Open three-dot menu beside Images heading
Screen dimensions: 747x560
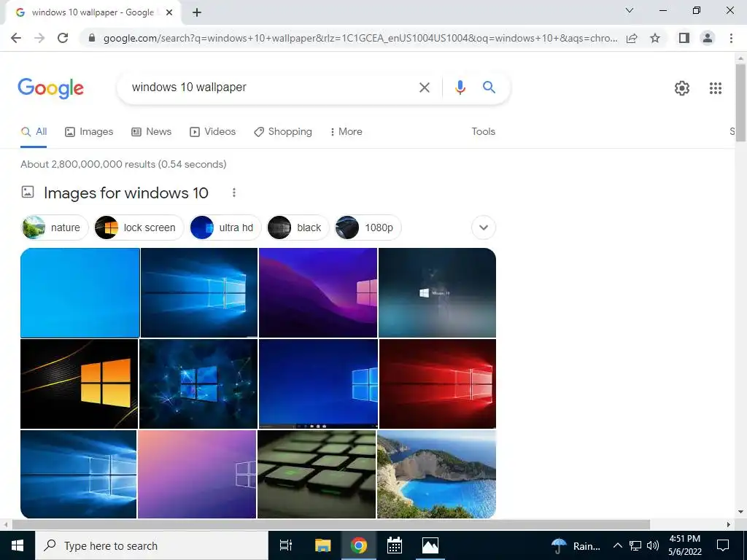tap(234, 192)
